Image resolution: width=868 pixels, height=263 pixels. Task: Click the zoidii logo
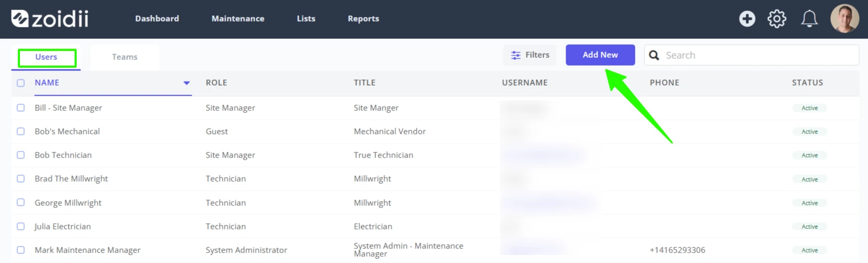50,19
